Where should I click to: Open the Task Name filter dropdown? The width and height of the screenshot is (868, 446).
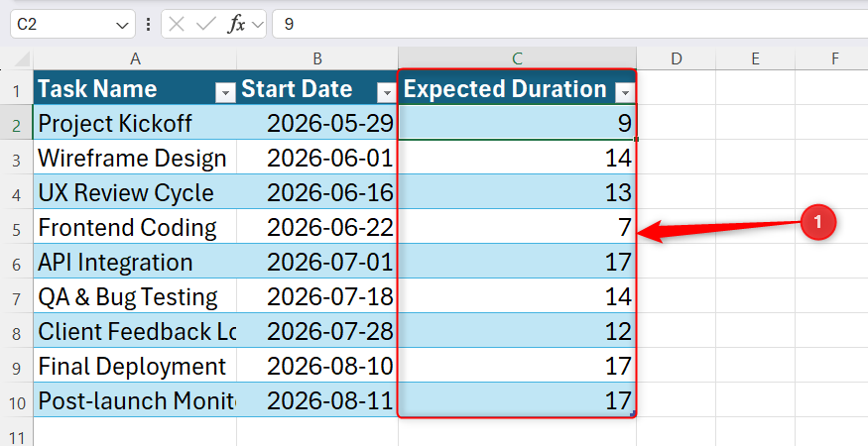[225, 93]
